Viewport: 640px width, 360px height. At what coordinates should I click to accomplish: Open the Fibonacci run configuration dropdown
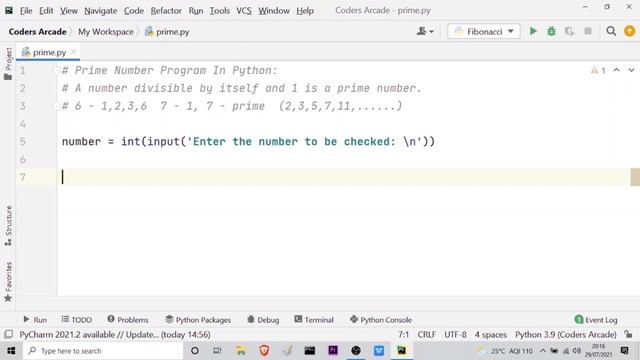pos(484,31)
